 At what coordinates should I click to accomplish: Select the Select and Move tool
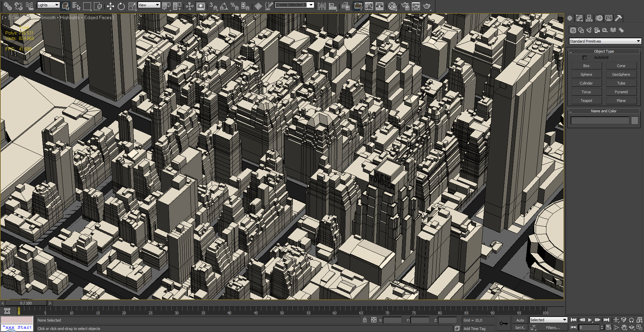click(111, 6)
